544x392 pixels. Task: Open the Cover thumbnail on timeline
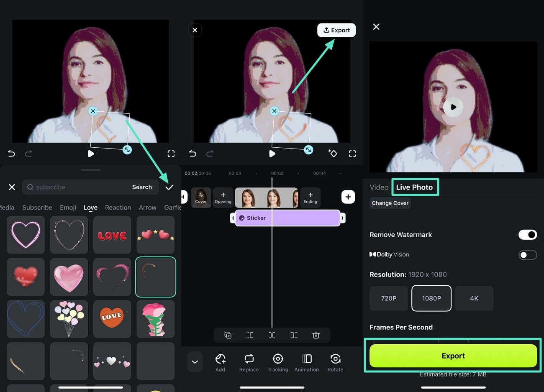201,197
